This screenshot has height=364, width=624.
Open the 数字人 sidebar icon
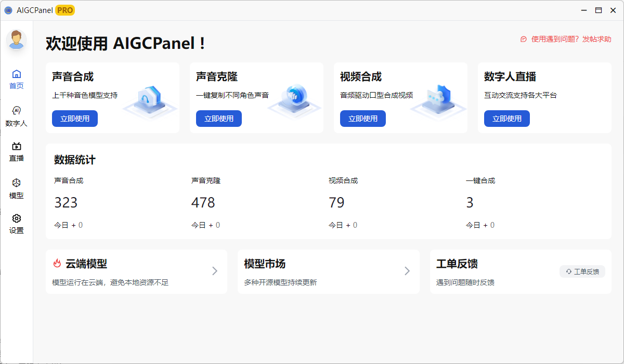(17, 111)
